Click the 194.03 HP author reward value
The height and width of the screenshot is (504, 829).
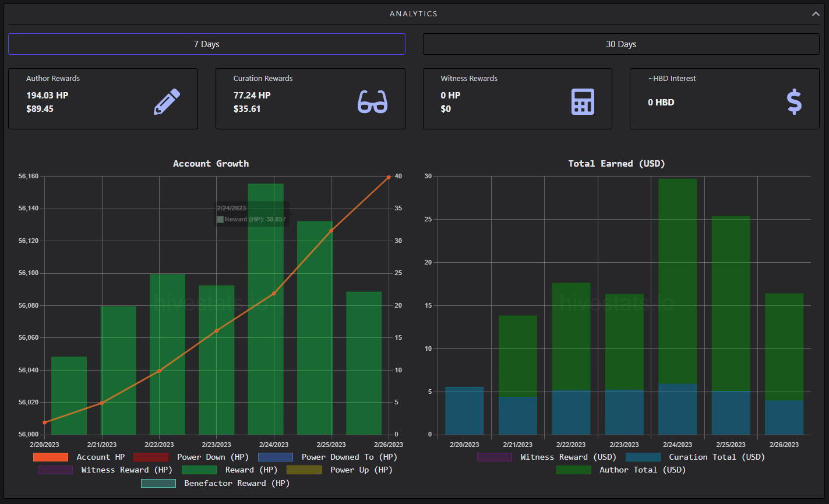47,96
